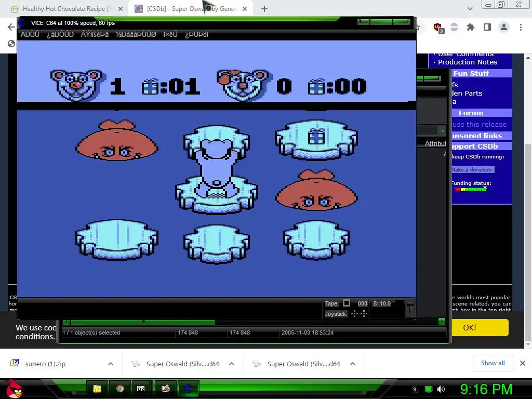
Task: Click Show all downloads button
Action: click(493, 363)
